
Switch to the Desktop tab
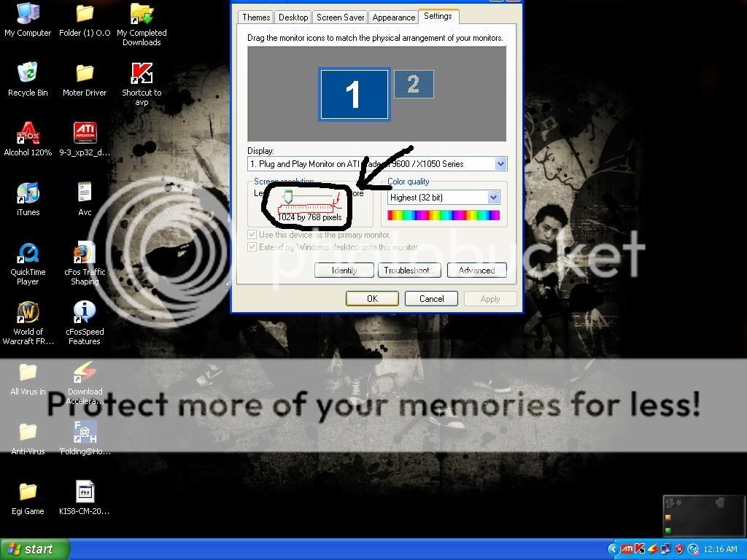(293, 17)
